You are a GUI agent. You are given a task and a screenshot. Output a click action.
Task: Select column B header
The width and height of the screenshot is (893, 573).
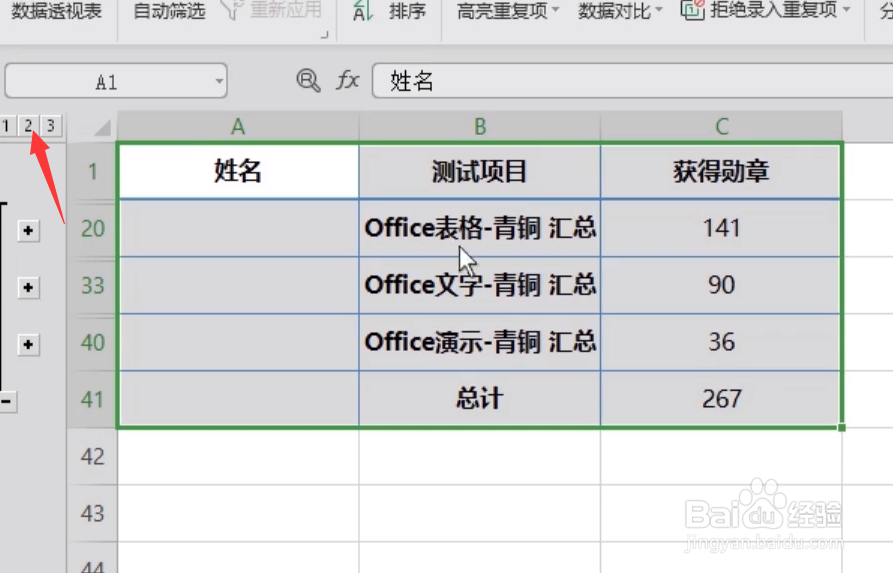[x=480, y=126]
